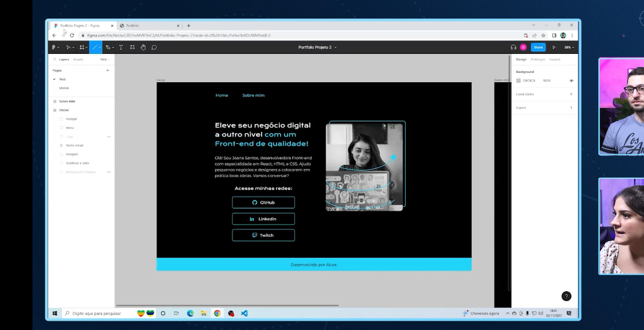Select the Pen tool
Viewport: 644px width, 330px height.
pyautogui.click(x=108, y=47)
